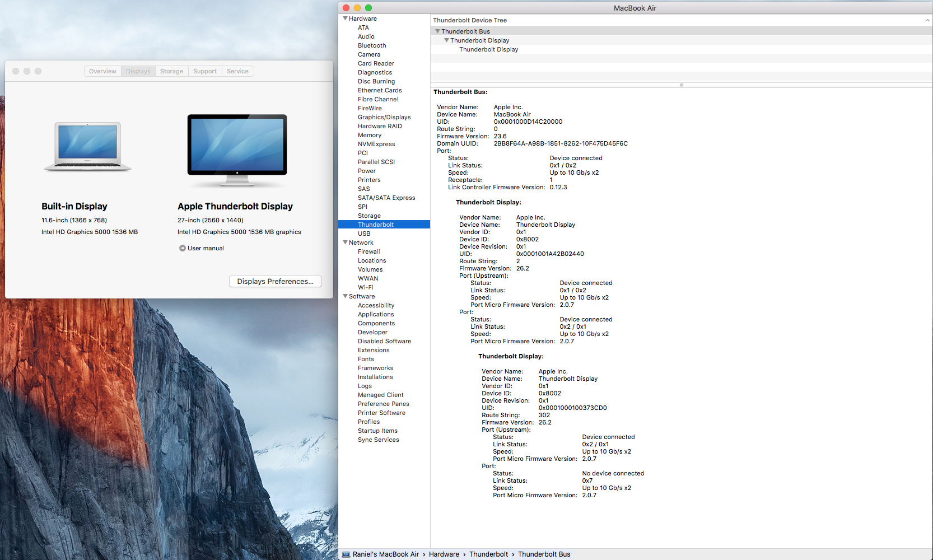Select Startup Items under Software
Screen dimensions: 933x560
click(x=377, y=431)
